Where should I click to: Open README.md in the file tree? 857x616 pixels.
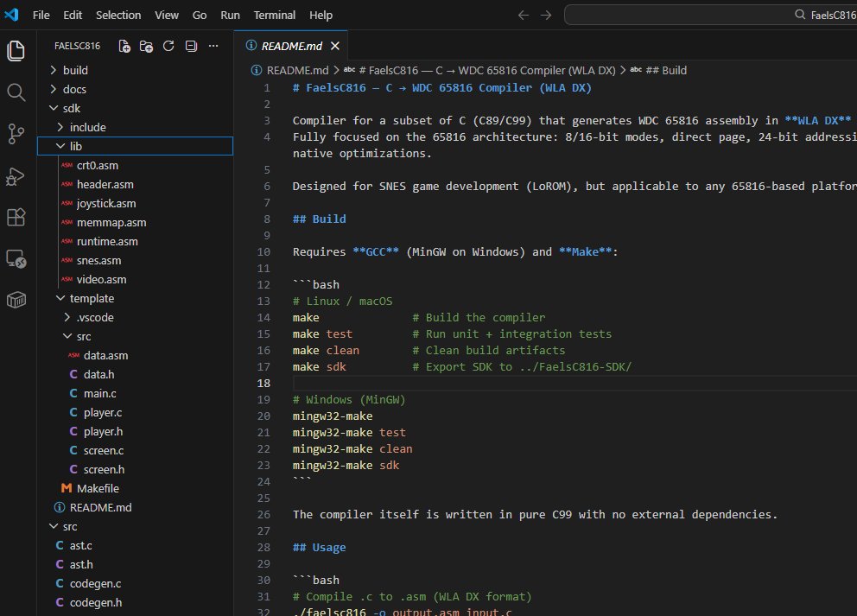coord(100,508)
